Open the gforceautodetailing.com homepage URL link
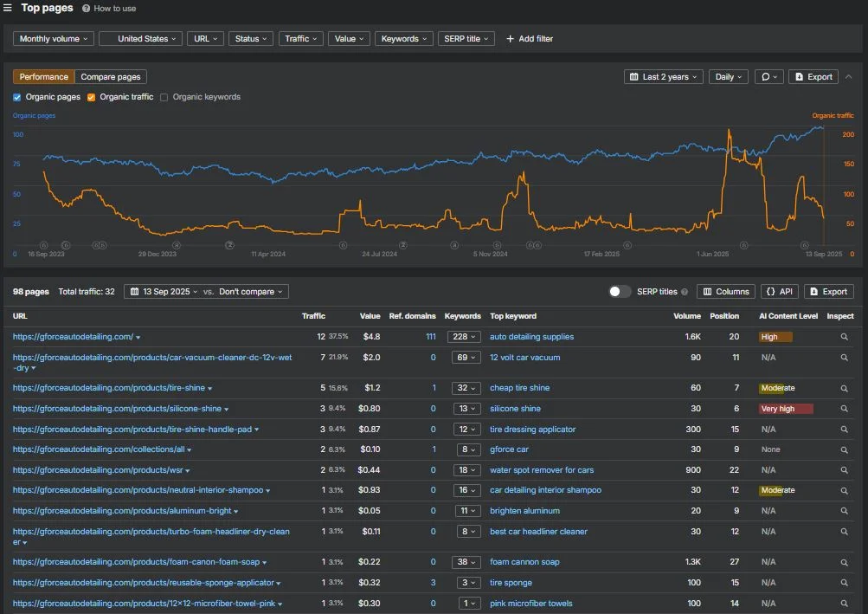Viewport: 868px width, 614px height. 73,337
